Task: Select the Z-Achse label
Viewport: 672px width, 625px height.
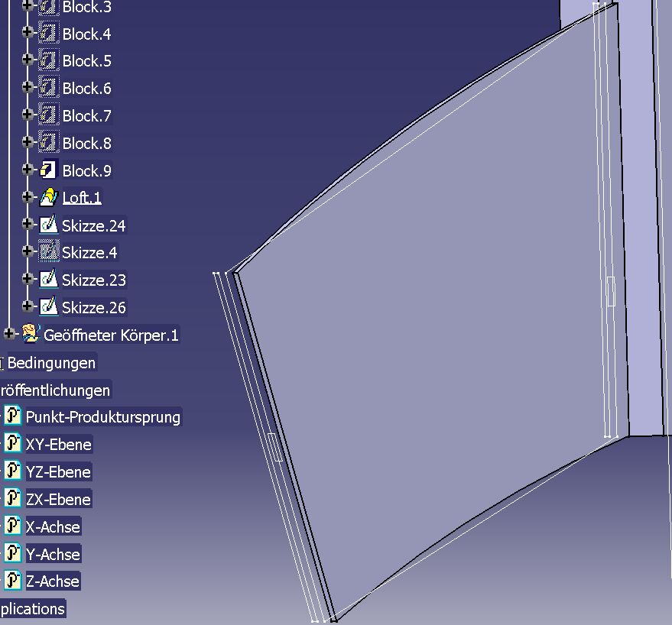Action: [53, 581]
